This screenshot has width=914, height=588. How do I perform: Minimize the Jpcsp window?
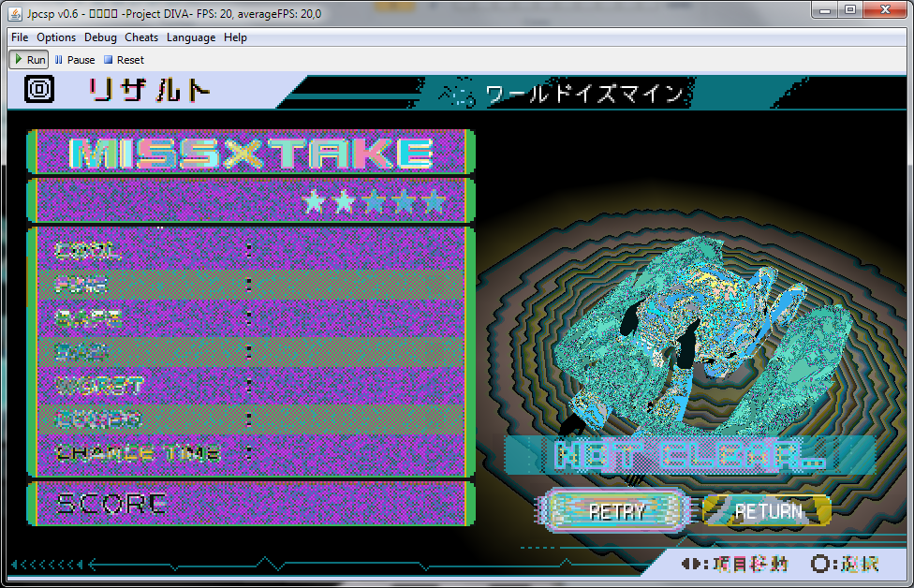[x=825, y=10]
